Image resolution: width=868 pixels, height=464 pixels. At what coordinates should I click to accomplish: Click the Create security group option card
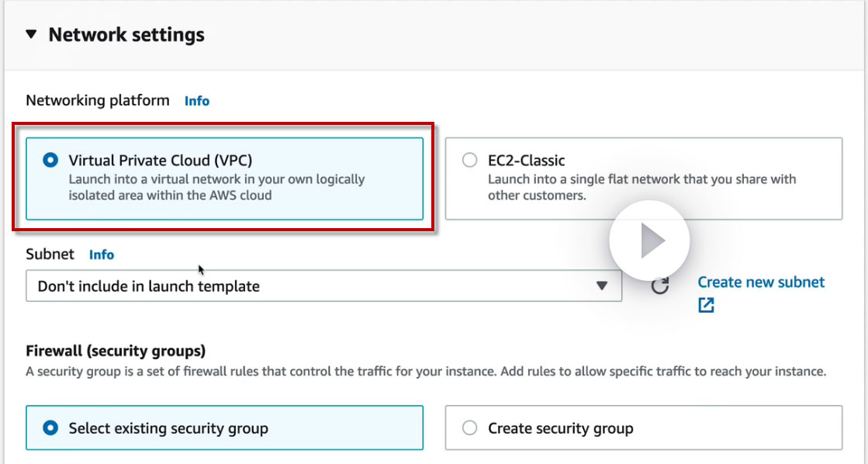[x=643, y=428]
